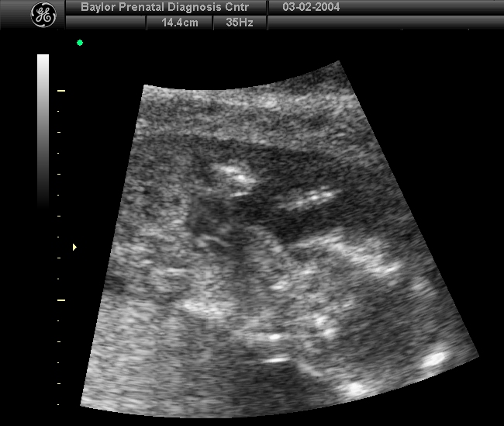The height and width of the screenshot is (426, 504).
Task: Click the yellow focal zone triangle marker
Action: (74, 247)
